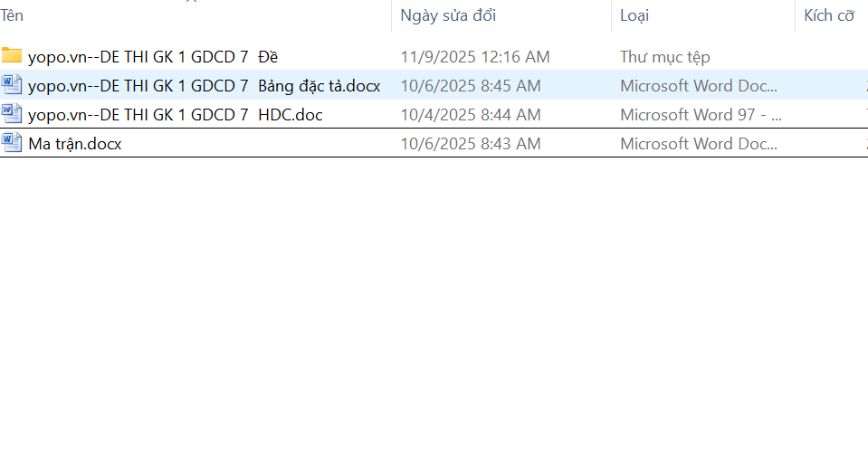Sort by the Loại column header
Image resolution: width=868 pixels, height=458 pixels.
[634, 15]
